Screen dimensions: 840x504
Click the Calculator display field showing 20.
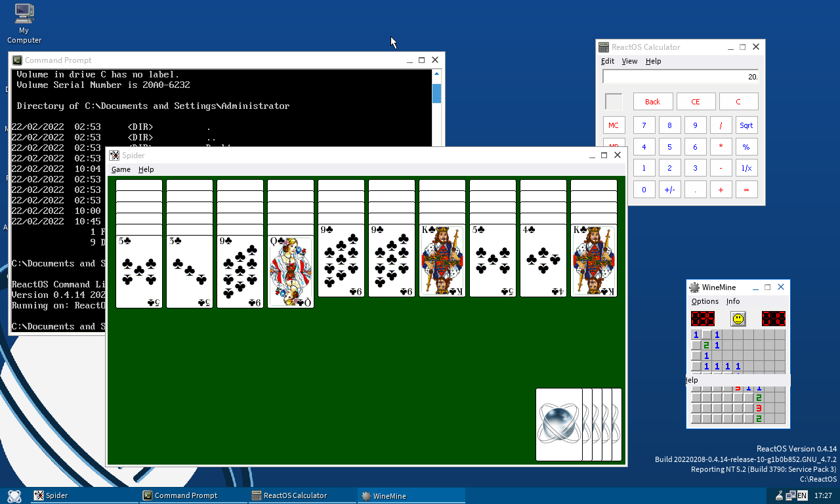pos(681,77)
